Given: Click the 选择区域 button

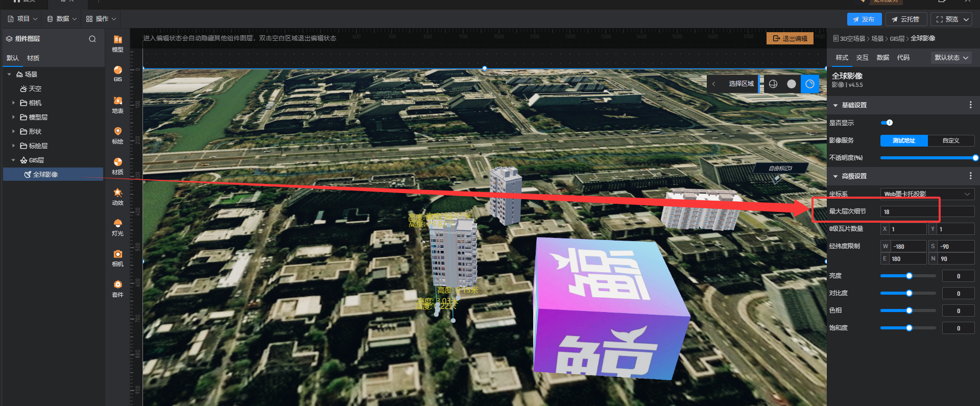Looking at the screenshot, I should [x=741, y=84].
